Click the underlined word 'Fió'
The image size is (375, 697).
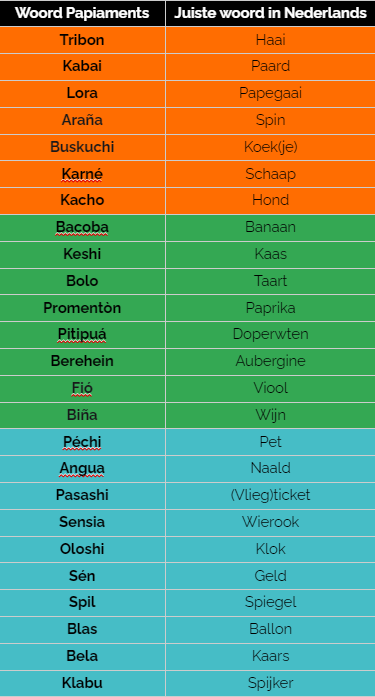pos(82,388)
